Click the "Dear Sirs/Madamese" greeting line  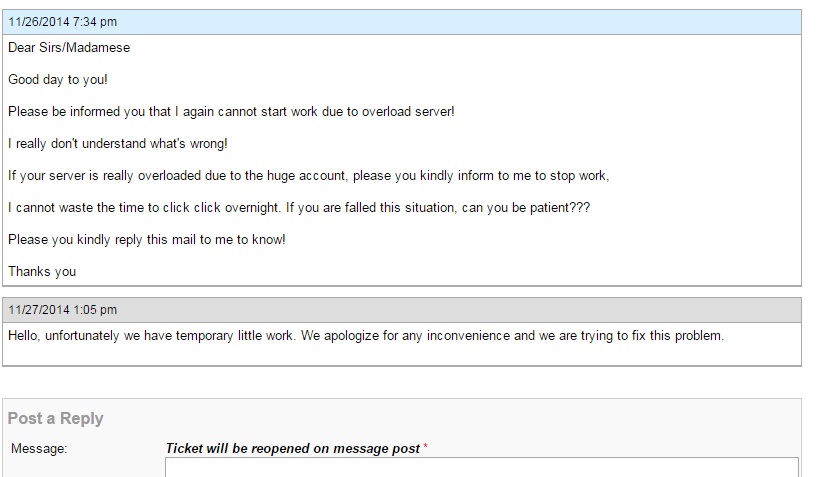[69, 48]
